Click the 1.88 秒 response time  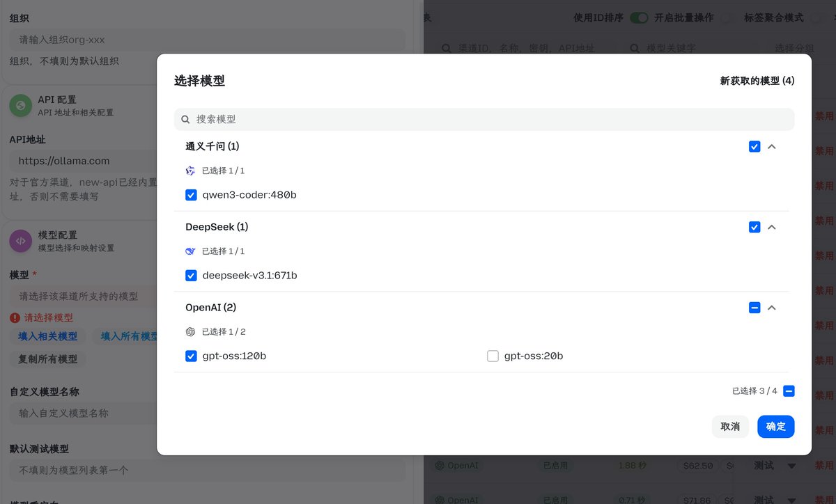[634, 465]
